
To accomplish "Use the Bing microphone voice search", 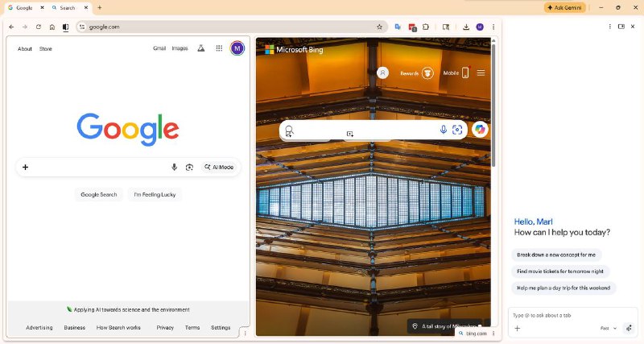I will (x=444, y=130).
